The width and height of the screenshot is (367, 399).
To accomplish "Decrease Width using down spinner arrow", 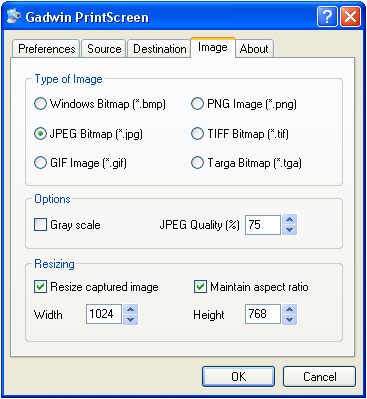I will (x=131, y=319).
